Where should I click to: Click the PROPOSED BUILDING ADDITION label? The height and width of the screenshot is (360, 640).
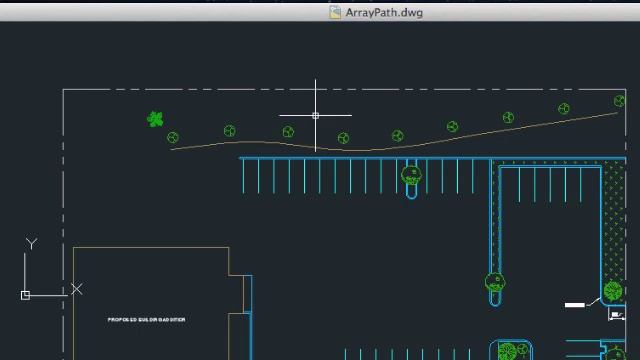147,320
